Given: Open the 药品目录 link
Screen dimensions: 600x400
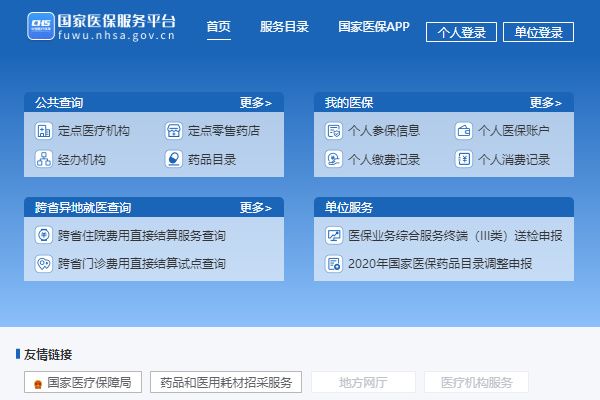Looking at the screenshot, I should [x=212, y=159].
